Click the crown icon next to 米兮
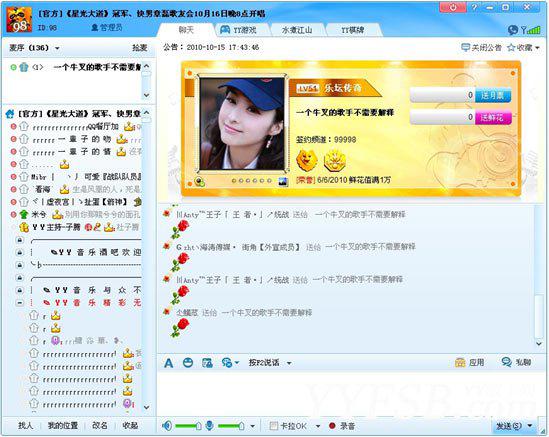This screenshot has height=437, width=549. coord(57,214)
